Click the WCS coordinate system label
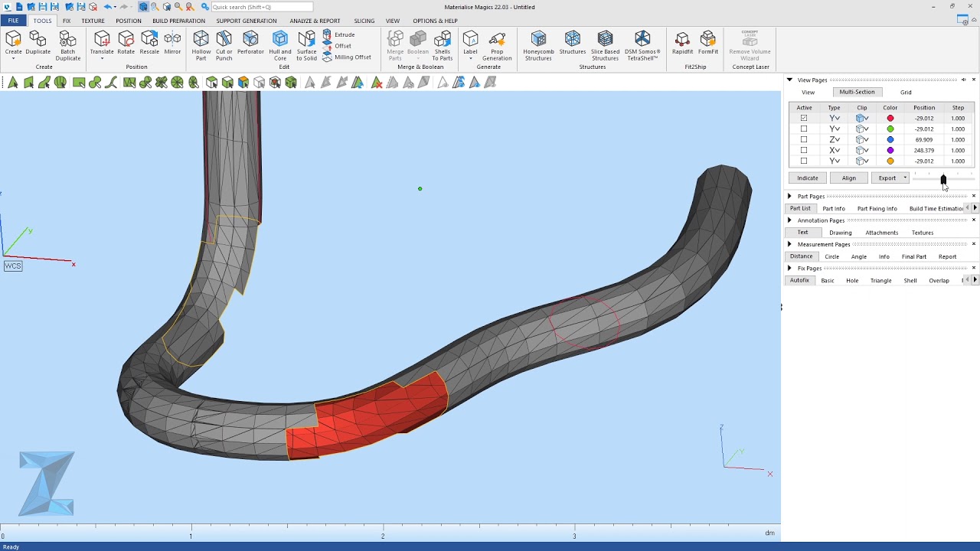The height and width of the screenshot is (551, 980). pyautogui.click(x=13, y=266)
